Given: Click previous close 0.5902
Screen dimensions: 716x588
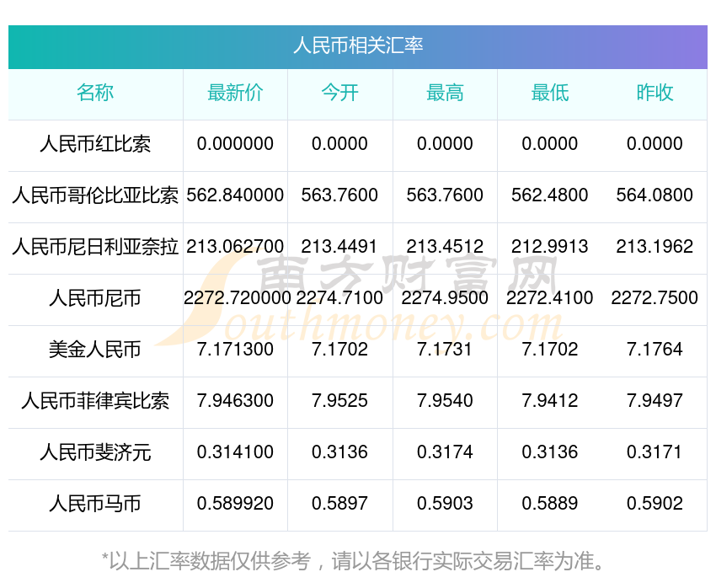Looking at the screenshot, I should point(655,504).
